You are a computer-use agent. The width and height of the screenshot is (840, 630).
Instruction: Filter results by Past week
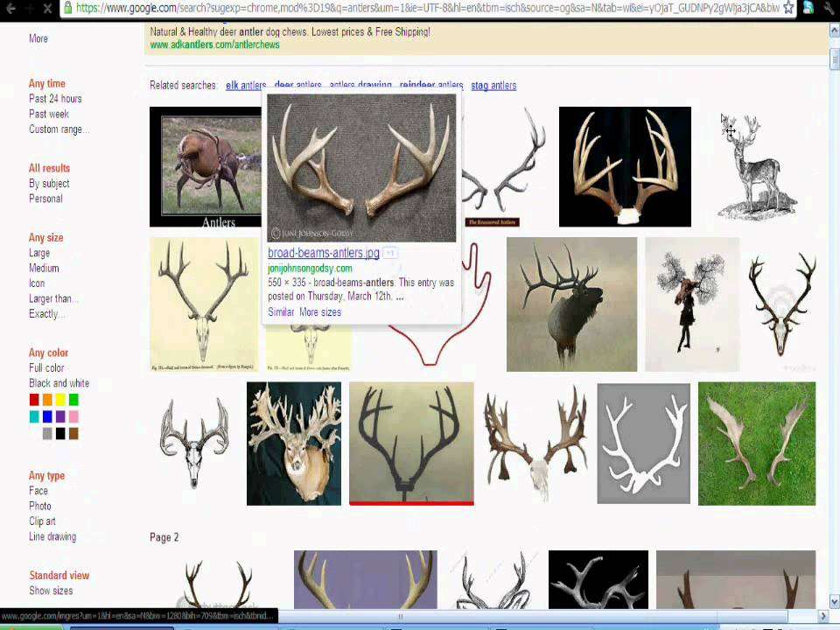(x=49, y=114)
